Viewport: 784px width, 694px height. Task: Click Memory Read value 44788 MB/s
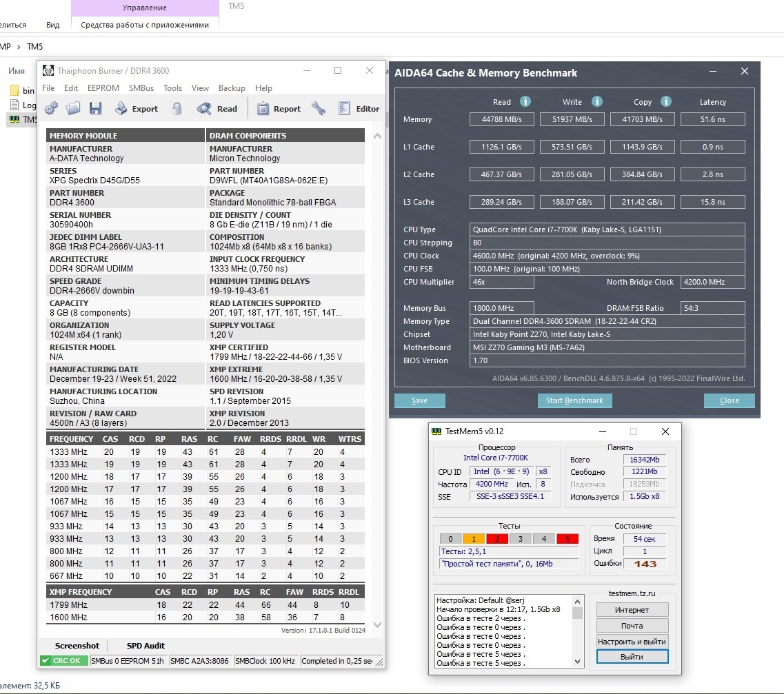click(501, 119)
